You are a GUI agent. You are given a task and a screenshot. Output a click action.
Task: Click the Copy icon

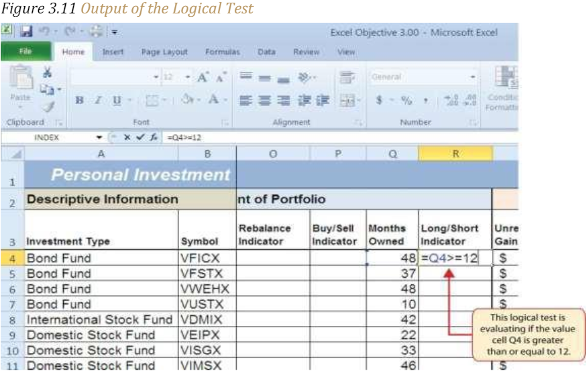[46, 89]
